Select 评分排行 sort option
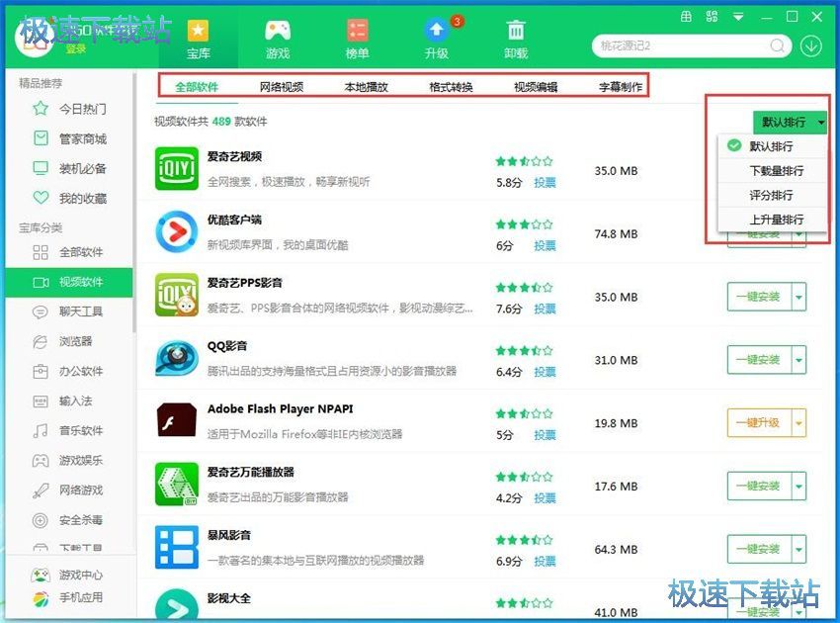 (x=772, y=195)
